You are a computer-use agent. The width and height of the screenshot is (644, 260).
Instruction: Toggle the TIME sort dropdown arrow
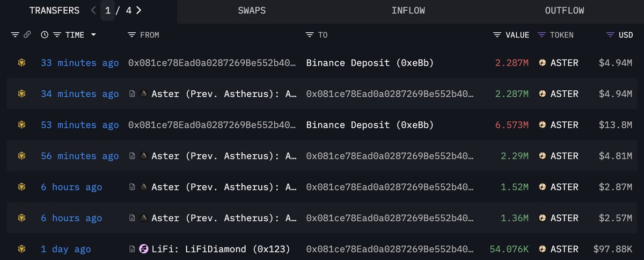click(94, 35)
